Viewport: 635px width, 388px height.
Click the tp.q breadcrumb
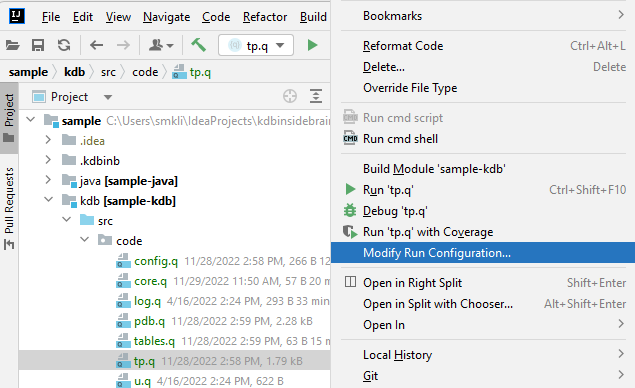(192, 72)
